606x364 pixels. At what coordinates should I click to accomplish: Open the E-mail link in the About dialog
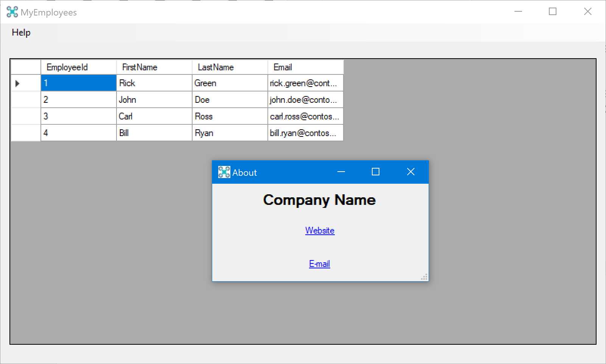tap(319, 263)
